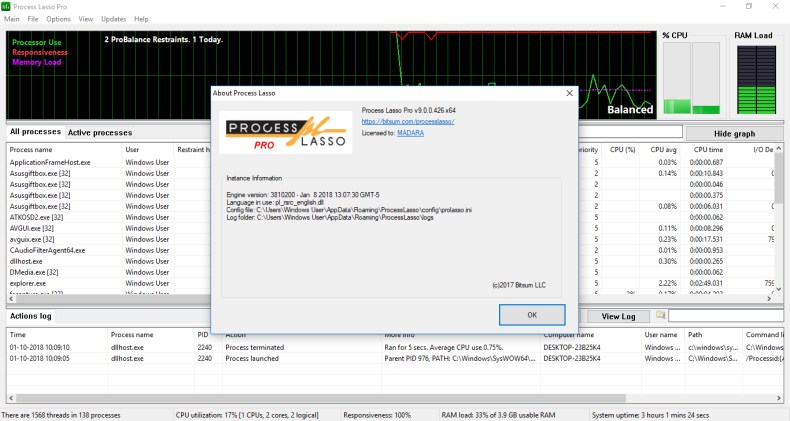Click the 0:02:49.031 CPU time cell for explorer.exe
The height and width of the screenshot is (421, 790).
coord(706,283)
